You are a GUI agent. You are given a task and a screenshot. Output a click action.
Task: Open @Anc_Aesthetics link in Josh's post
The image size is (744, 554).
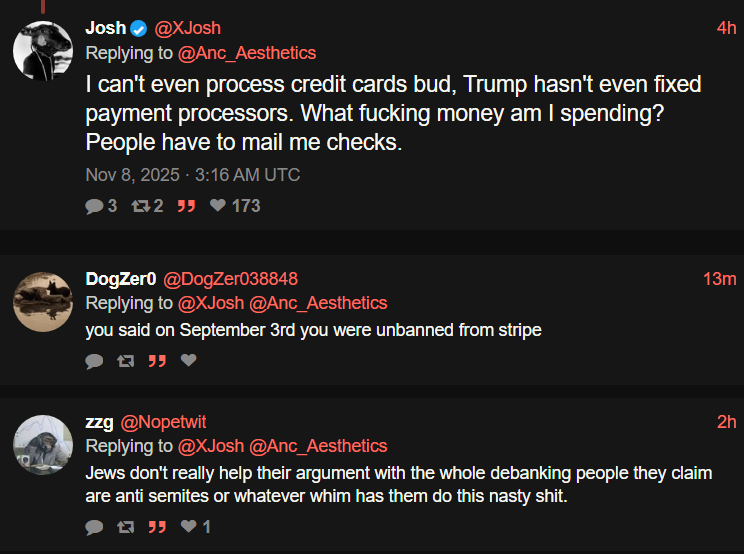point(247,53)
